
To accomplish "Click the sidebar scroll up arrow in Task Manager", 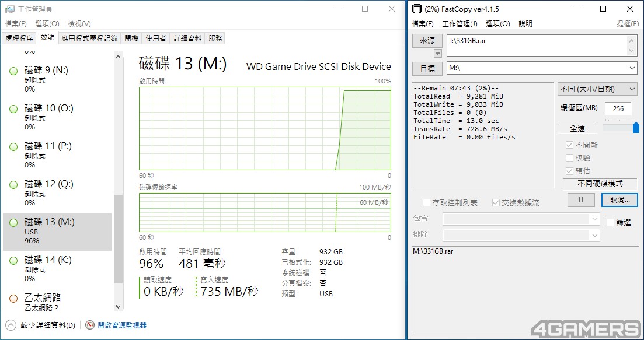I will [x=119, y=57].
